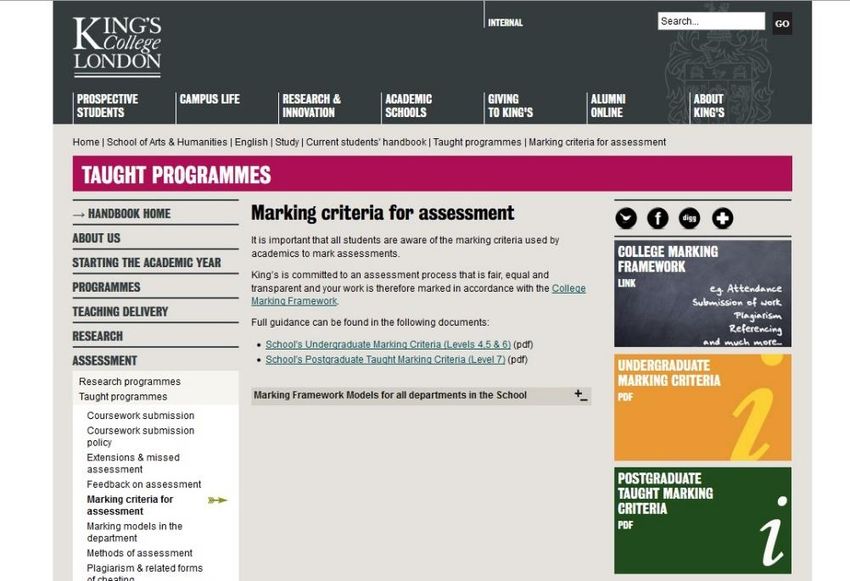Open more sharing options plus icon

[722, 218]
